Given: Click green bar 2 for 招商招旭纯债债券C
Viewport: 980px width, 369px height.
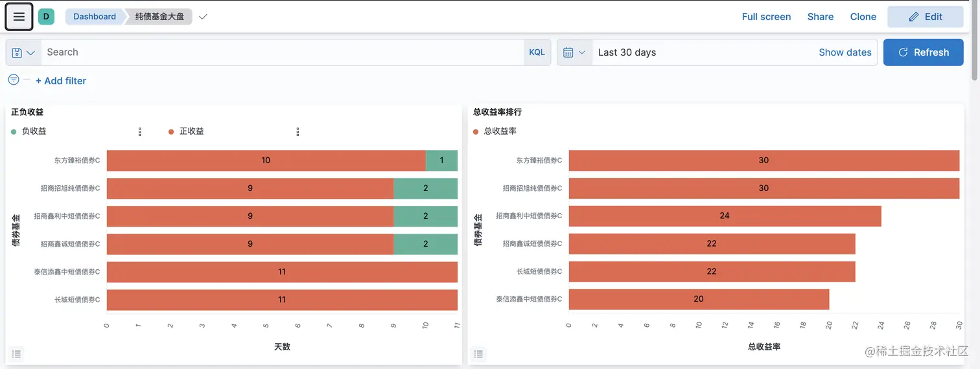Looking at the screenshot, I should click(426, 188).
